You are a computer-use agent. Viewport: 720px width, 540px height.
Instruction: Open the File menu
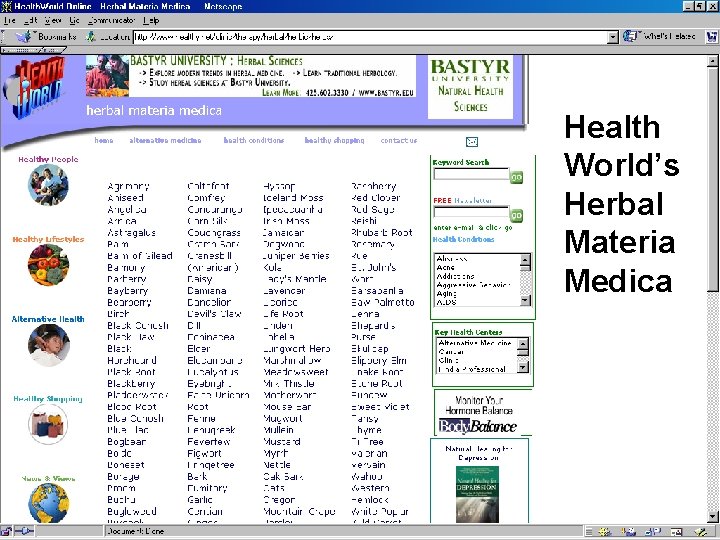tap(10, 21)
